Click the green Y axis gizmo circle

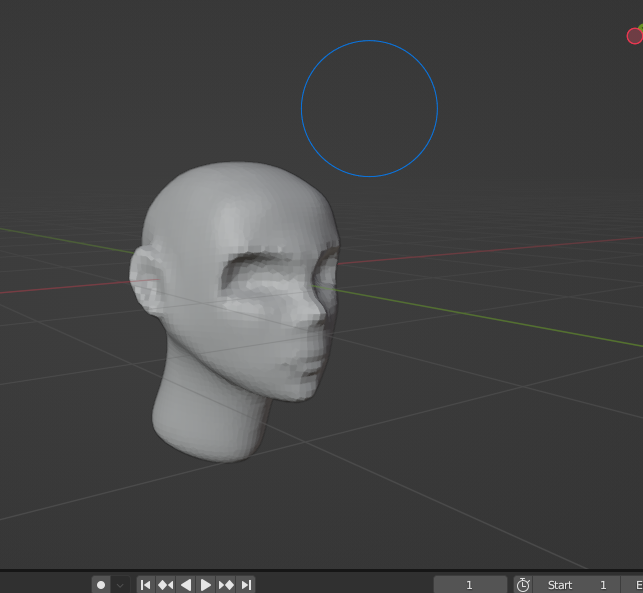640,26
